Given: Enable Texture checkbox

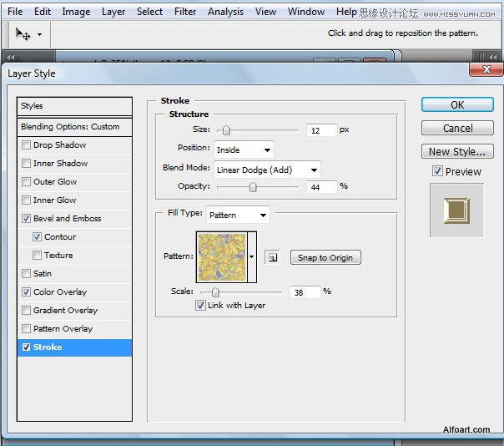Looking at the screenshot, I should pos(37,256).
